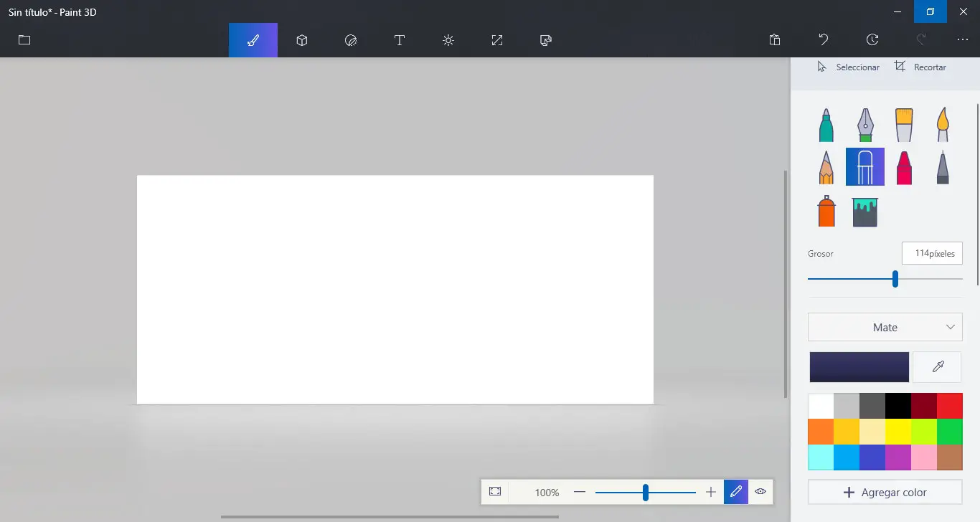Open the Stickers tab
This screenshot has height=522, width=980.
click(x=351, y=40)
